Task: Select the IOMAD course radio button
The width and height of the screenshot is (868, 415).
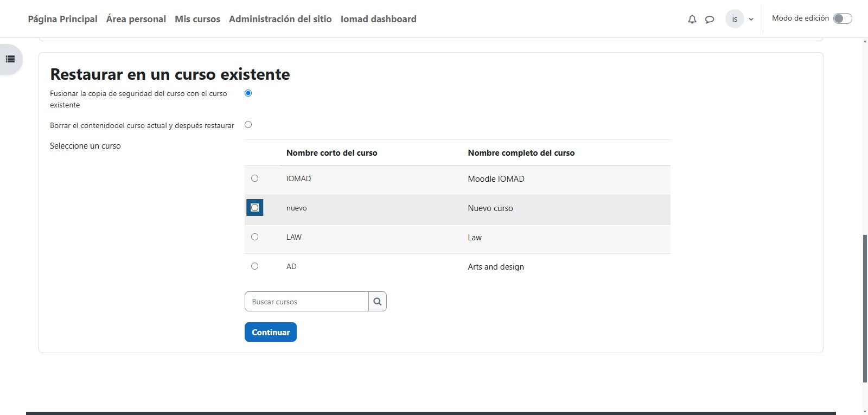Action: [x=255, y=178]
